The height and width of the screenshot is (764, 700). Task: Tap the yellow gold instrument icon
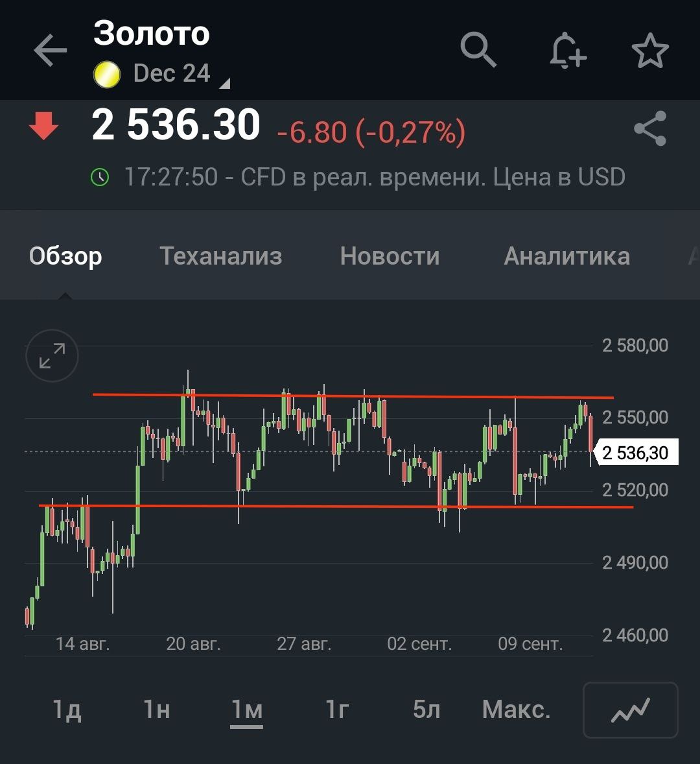pos(107,74)
